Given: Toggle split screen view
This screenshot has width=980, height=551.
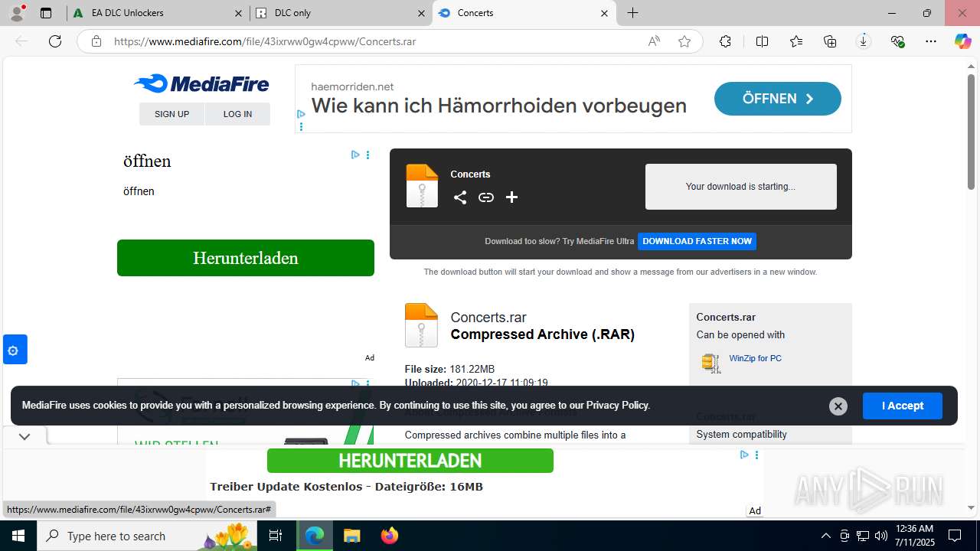Looking at the screenshot, I should tap(762, 41).
